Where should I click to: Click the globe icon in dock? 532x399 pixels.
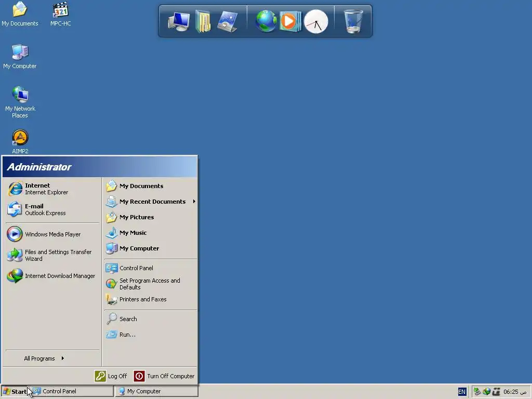tap(266, 21)
